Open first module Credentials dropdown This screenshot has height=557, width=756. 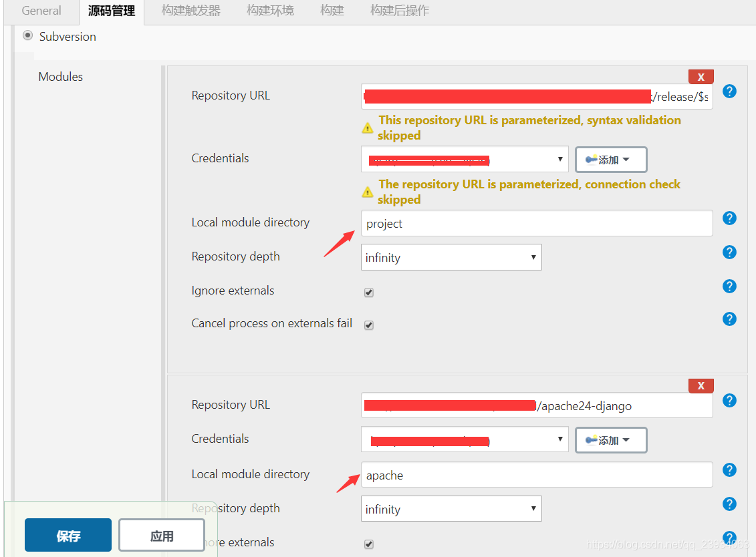pyautogui.click(x=465, y=159)
